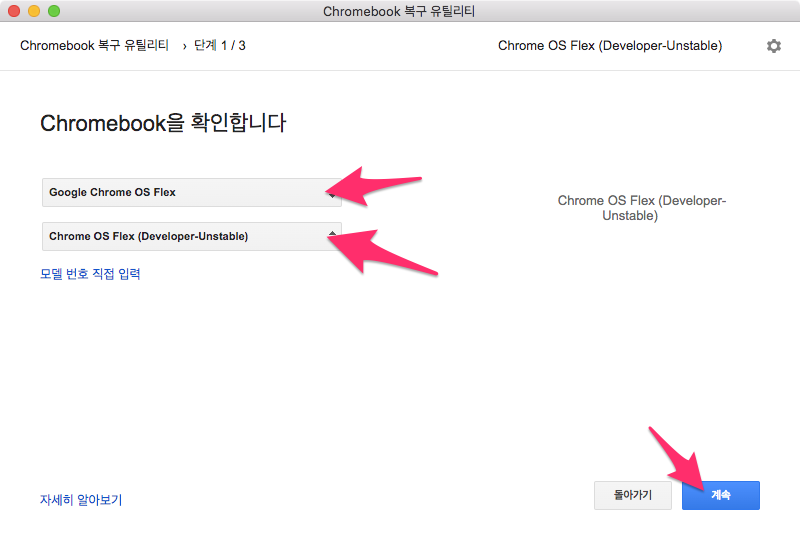Click the 모델 번호 직접 입력 link
The width and height of the screenshot is (800, 550).
pos(90,274)
